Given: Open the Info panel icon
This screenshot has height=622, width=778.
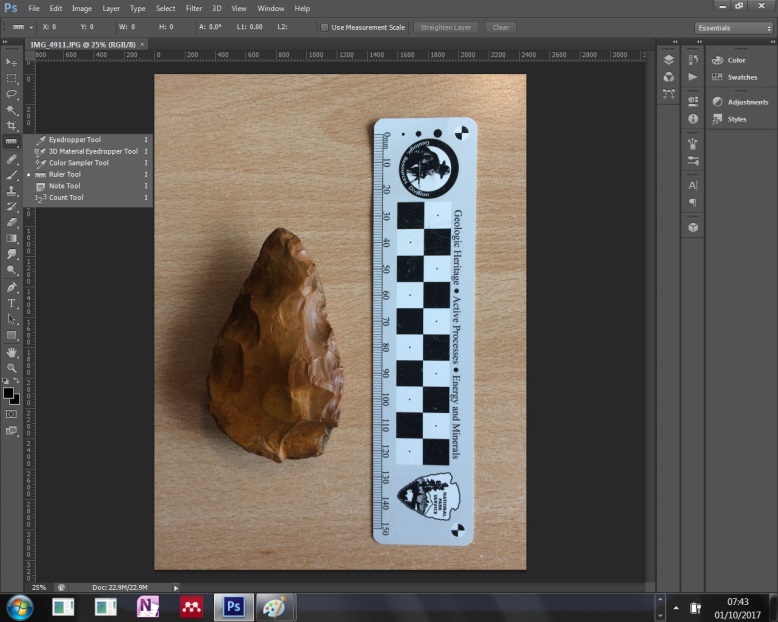Looking at the screenshot, I should coord(693,119).
